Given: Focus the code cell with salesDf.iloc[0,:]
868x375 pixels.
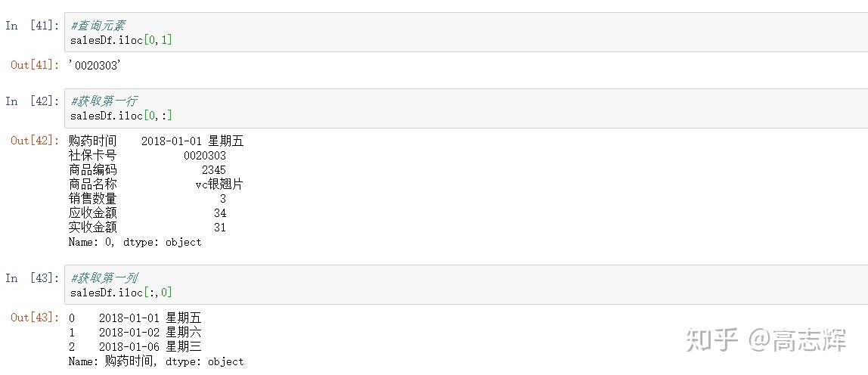Looking at the screenshot, I should 466,109.
